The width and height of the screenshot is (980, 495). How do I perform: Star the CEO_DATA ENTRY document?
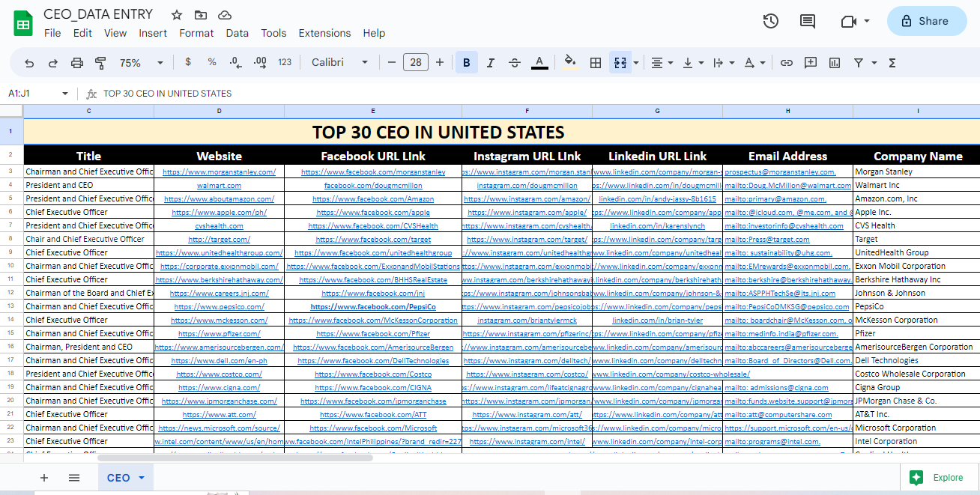point(177,14)
